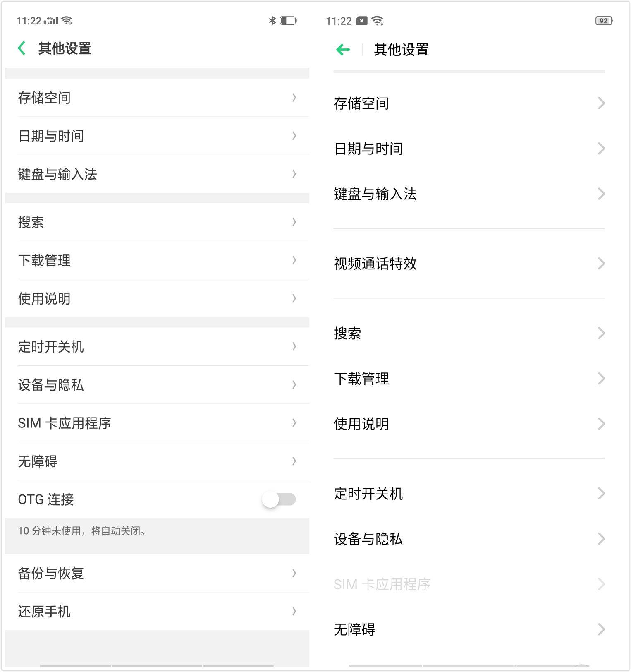Tap the back chevron on the left screen
Image resolution: width=631 pixels, height=672 pixels.
pyautogui.click(x=22, y=48)
